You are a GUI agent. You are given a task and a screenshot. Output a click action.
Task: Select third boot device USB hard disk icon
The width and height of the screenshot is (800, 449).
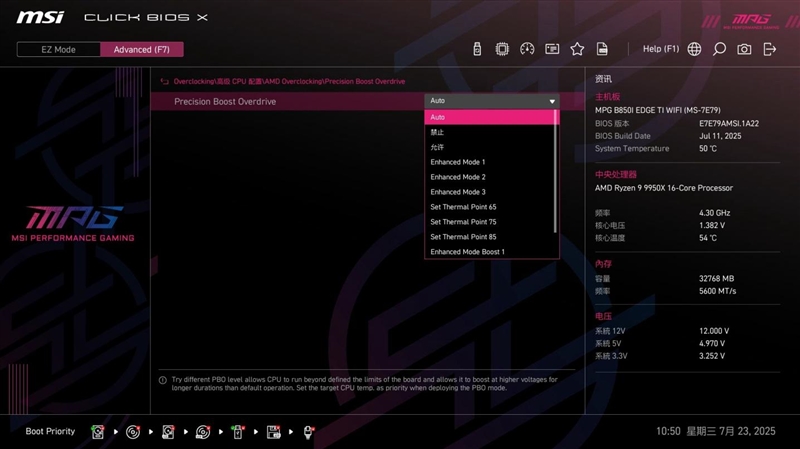(168, 432)
